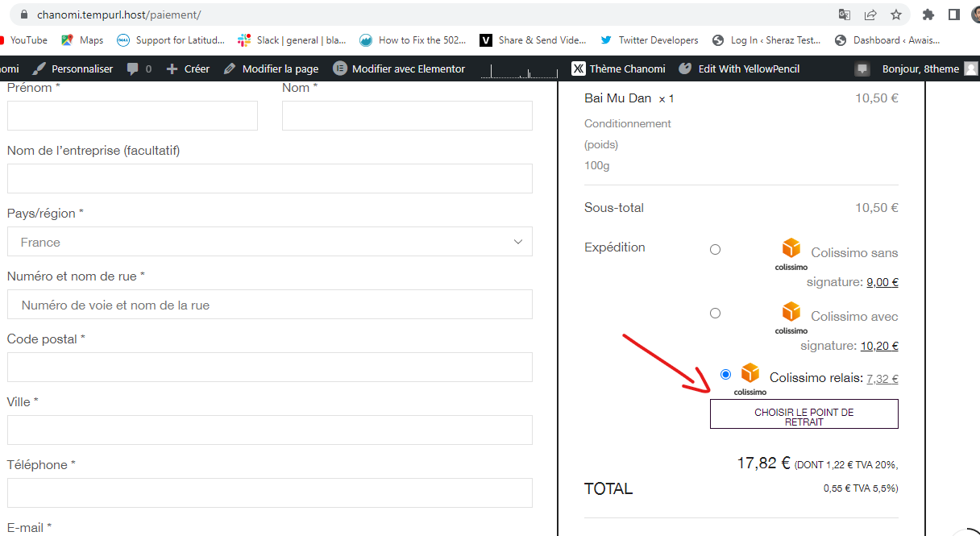Click the Colissimo sans signature box logo

791,254
